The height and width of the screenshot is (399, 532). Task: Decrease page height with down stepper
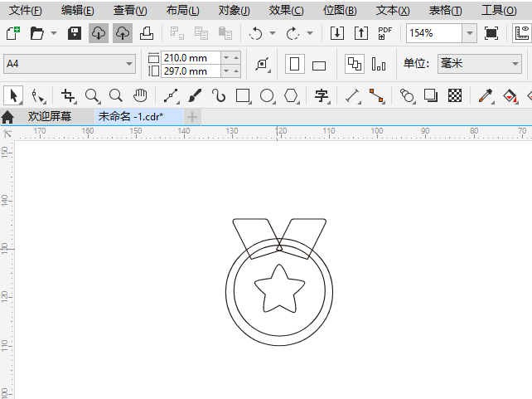(226, 71)
